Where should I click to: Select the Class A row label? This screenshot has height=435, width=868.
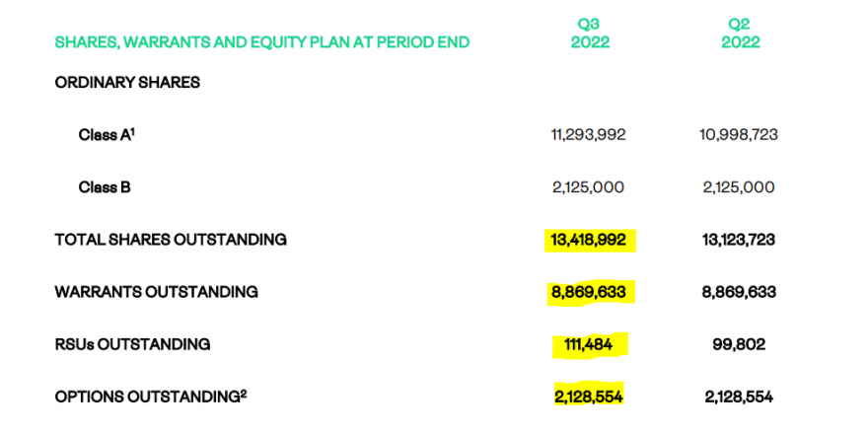coord(107,135)
